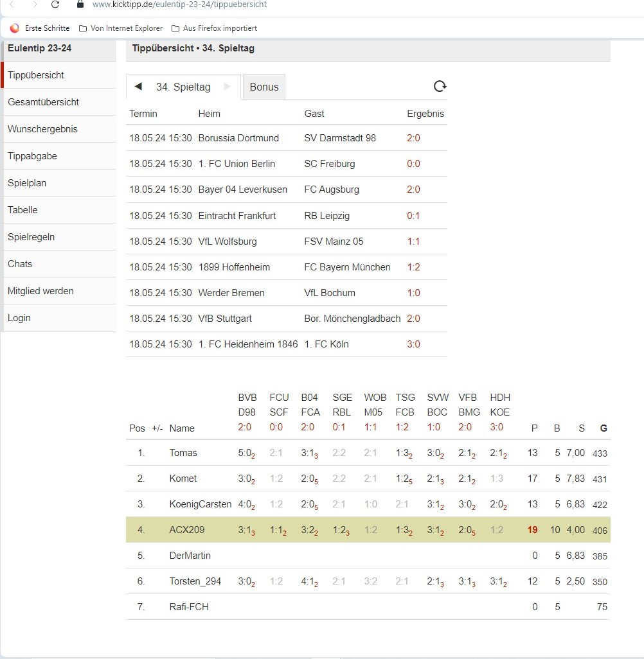Click the Eulentip 23-24 title
644x659 pixels.
point(40,48)
